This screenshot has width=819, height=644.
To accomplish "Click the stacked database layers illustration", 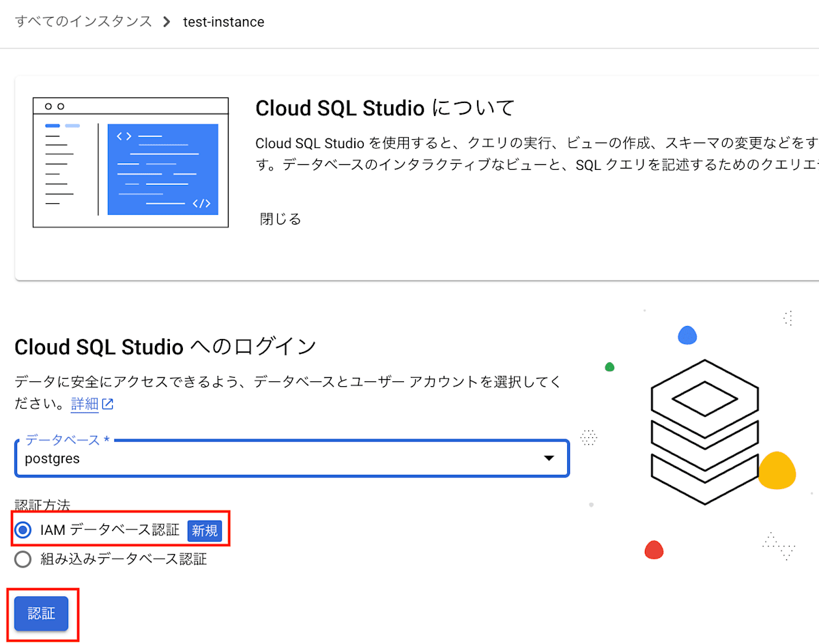I will (x=705, y=432).
